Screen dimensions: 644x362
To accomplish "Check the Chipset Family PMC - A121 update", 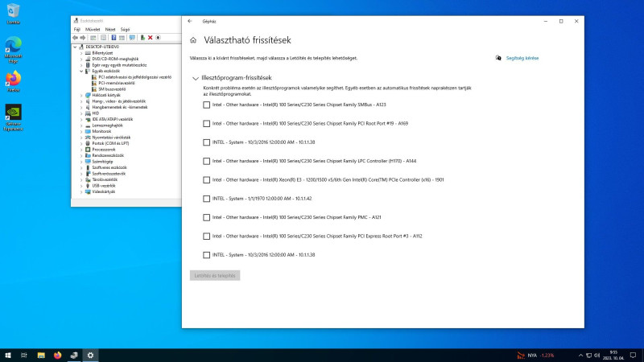I will pos(207,217).
